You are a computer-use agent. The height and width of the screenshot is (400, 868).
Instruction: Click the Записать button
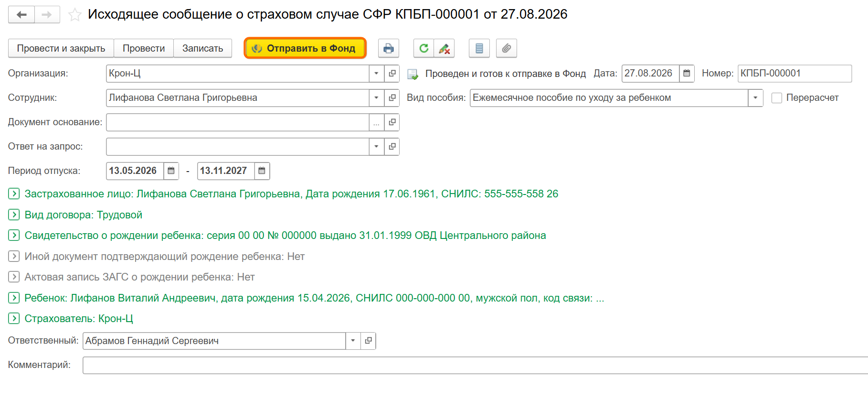(x=202, y=48)
